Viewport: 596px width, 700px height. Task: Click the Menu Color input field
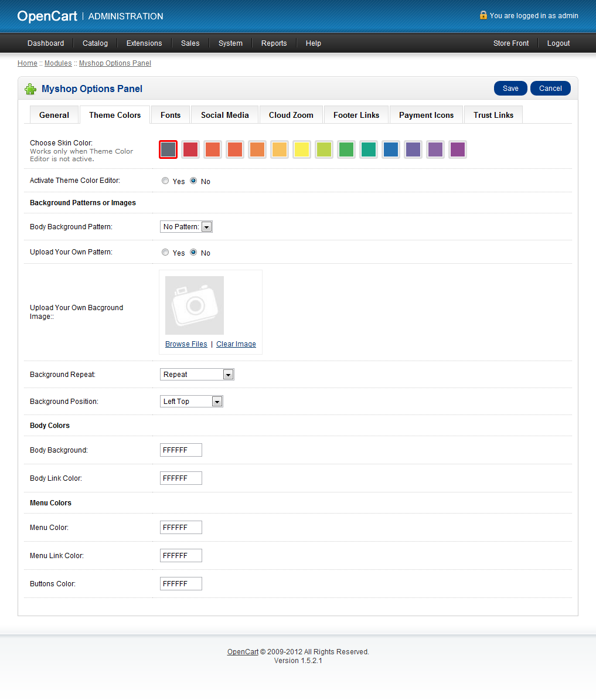click(x=180, y=527)
